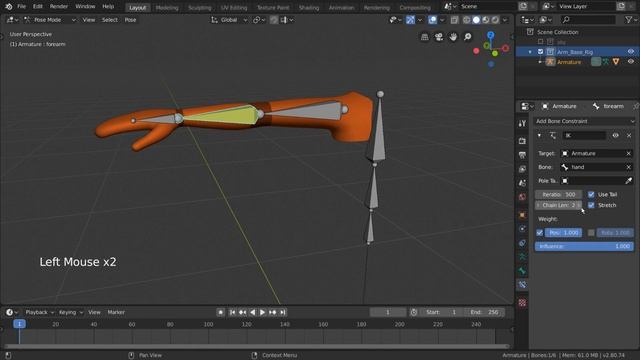Image resolution: width=640 pixels, height=360 pixels.
Task: Open the Scene properties tab icon
Action: (522, 183)
